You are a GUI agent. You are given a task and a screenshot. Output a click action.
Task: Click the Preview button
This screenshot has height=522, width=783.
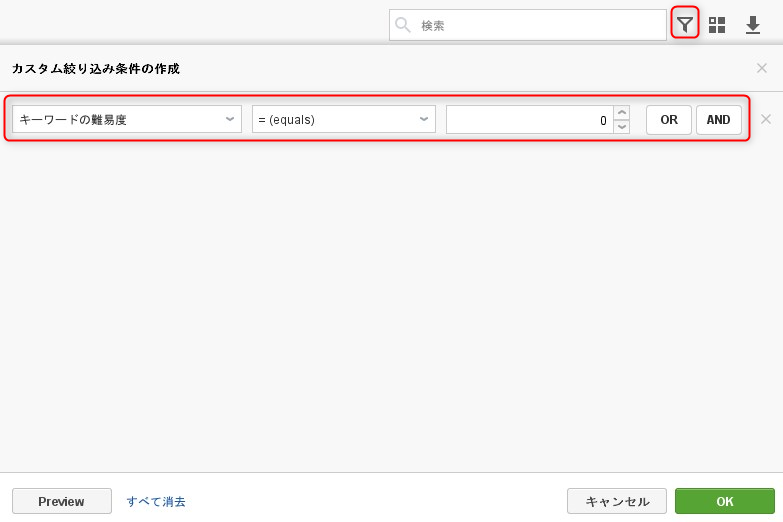[x=62, y=501]
